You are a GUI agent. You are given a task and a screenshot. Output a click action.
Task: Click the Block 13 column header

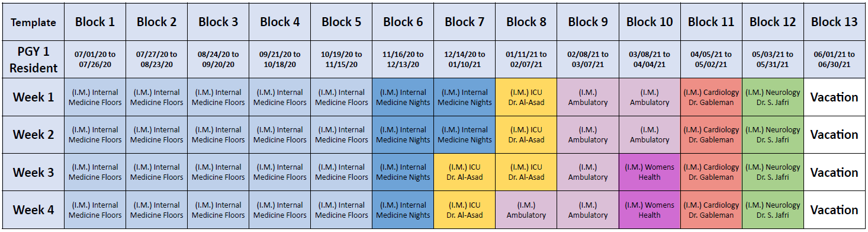point(834,22)
